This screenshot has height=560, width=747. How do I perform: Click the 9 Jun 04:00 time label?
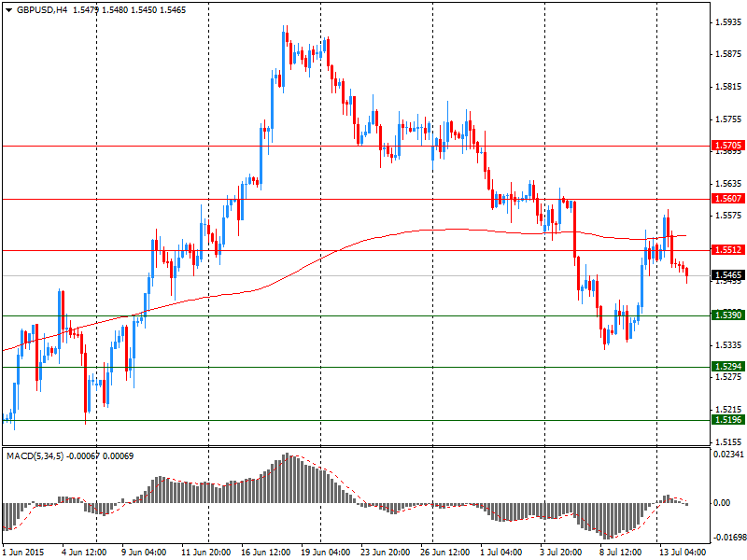(145, 553)
